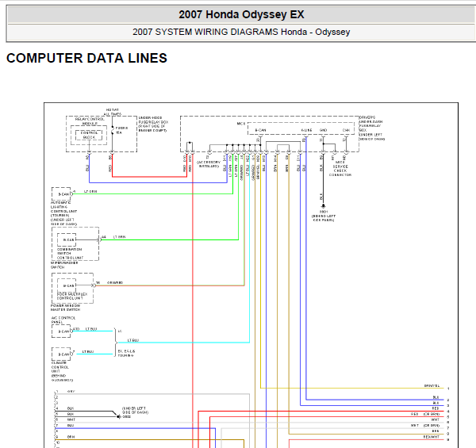This screenshot has height=448, width=476.
Task: Click 'POWER WINDOW MASTER SWITCH' label
Action: (x=65, y=308)
